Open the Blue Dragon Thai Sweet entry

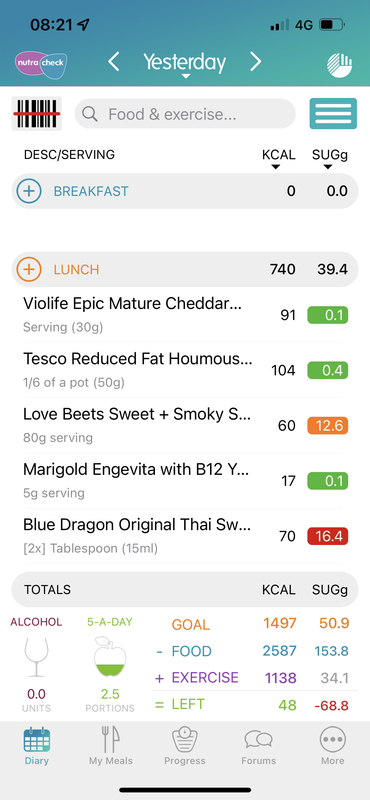[185, 536]
